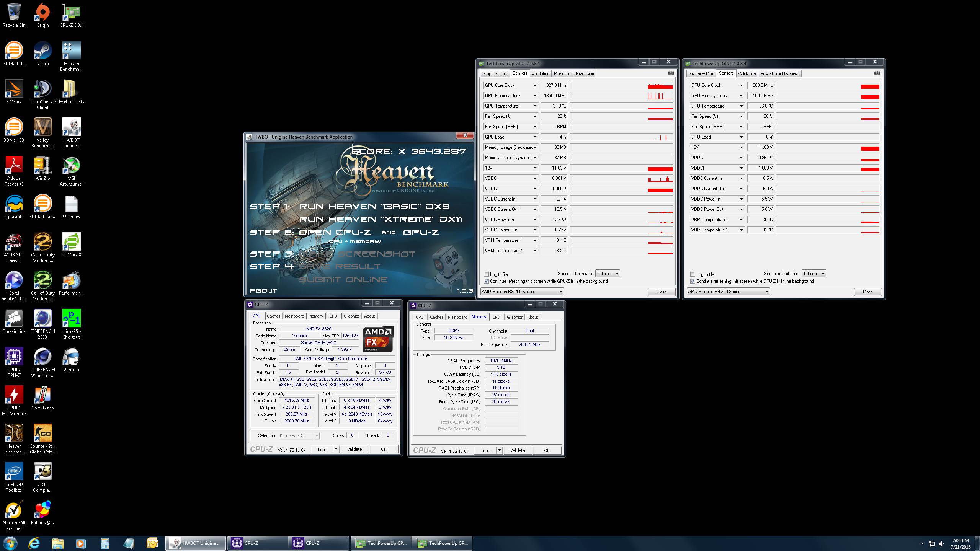Click Validate button in left CPU-Z
The image size is (980, 551).
354,449
